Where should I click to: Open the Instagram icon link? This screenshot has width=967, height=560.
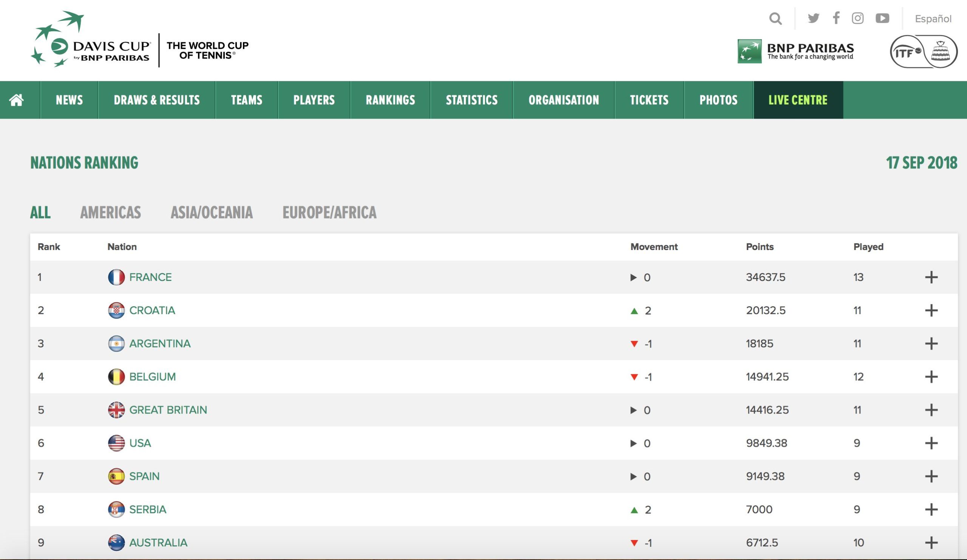point(857,18)
